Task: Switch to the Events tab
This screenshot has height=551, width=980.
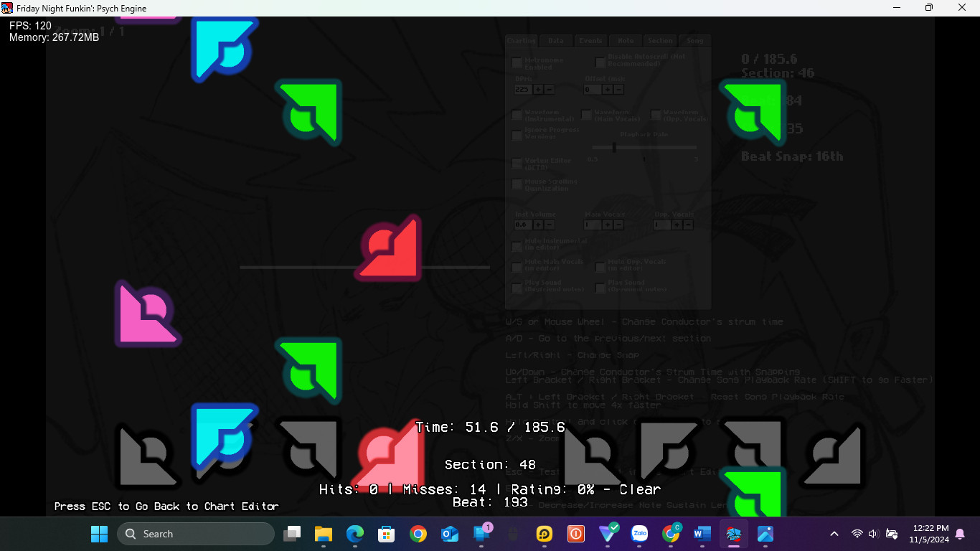Action: tap(590, 41)
